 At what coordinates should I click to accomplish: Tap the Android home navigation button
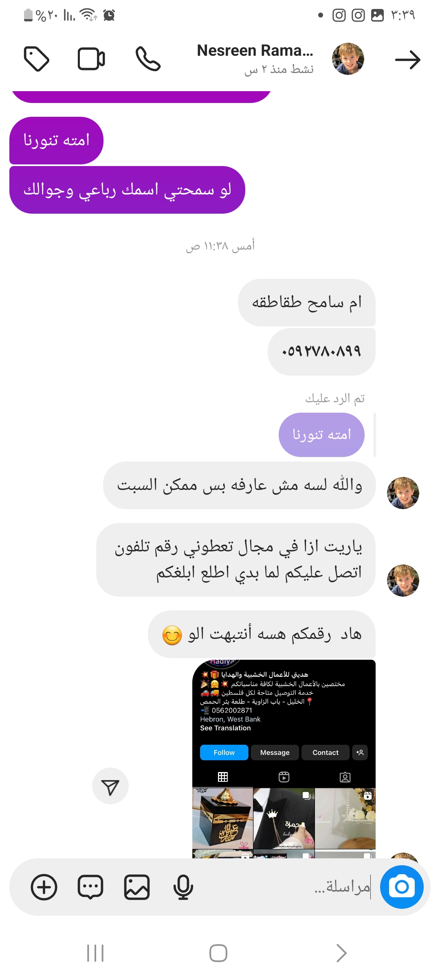tap(218, 953)
